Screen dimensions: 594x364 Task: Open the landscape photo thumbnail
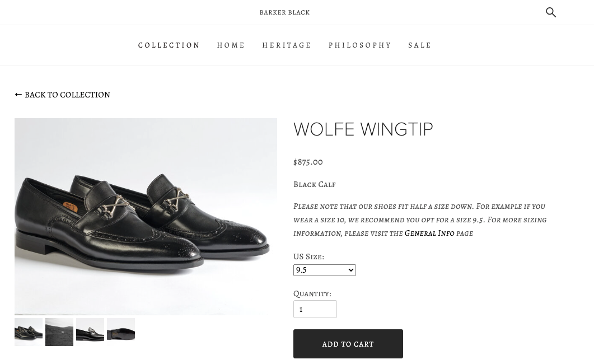(x=59, y=332)
